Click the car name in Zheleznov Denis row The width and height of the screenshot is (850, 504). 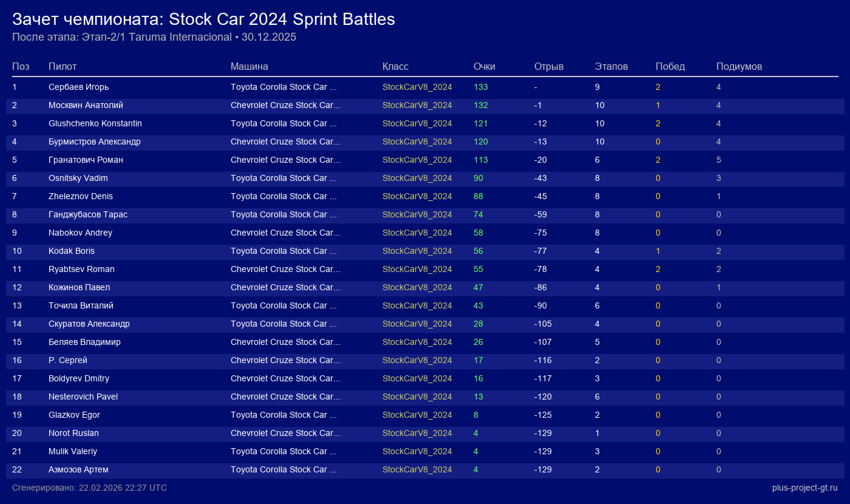click(x=283, y=196)
